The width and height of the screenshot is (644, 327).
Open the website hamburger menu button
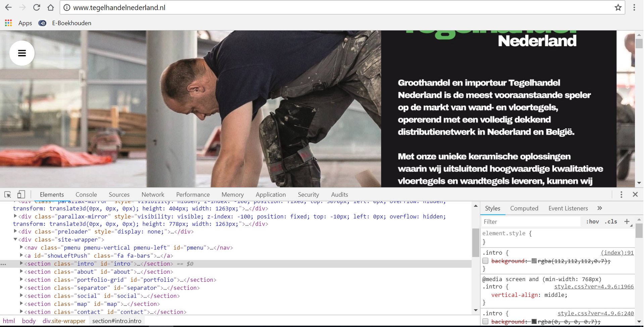[22, 53]
